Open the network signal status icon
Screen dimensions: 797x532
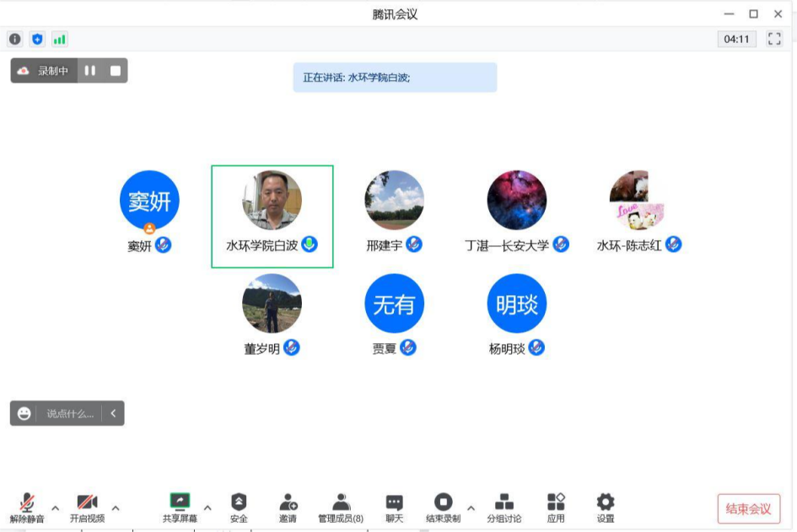pyautogui.click(x=59, y=39)
